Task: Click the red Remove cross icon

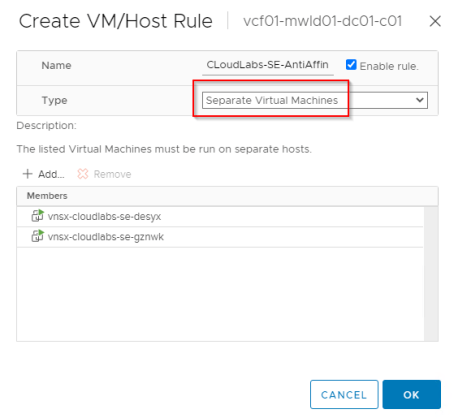Action: [83, 174]
